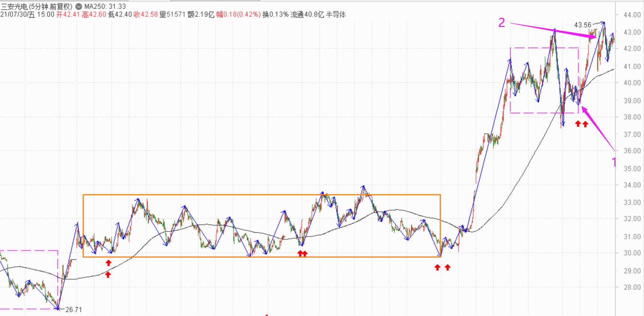Screen dimensions: 644x316
Task: Select the MA250: 31.33 indicator label
Action: point(105,6)
